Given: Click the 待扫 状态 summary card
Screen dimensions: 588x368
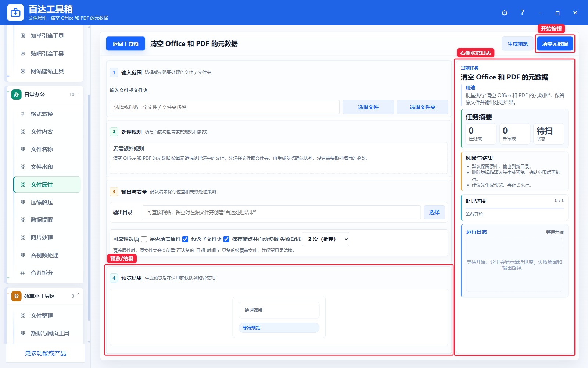Looking at the screenshot, I should pyautogui.click(x=548, y=134).
